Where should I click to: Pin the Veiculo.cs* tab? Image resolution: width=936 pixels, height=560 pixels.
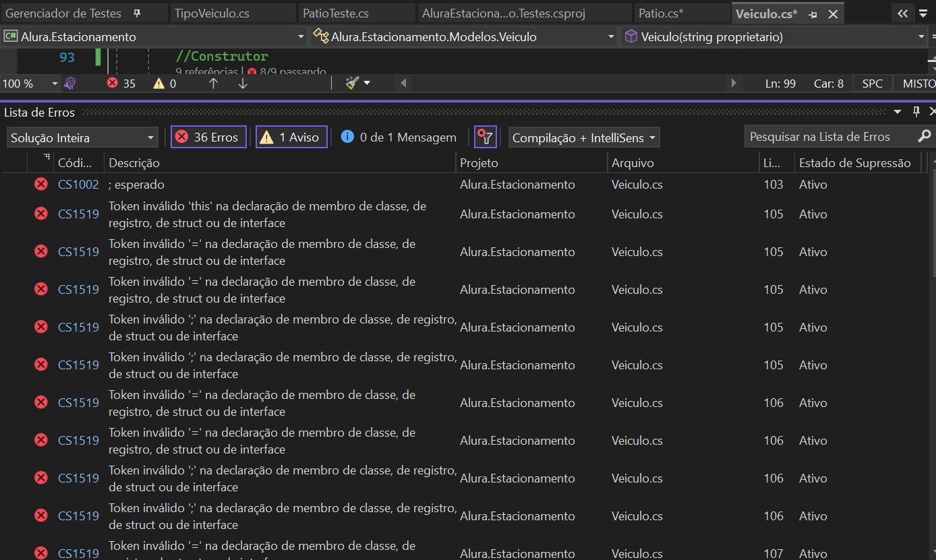coord(813,14)
